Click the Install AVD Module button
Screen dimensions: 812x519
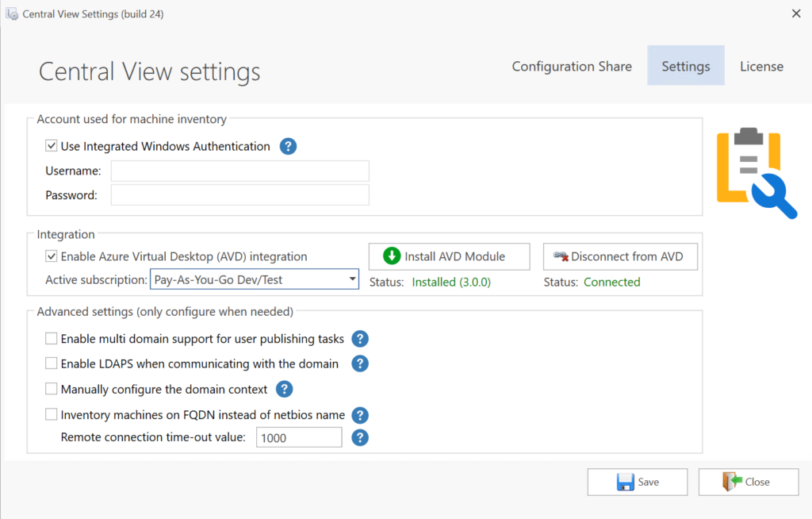tap(449, 256)
